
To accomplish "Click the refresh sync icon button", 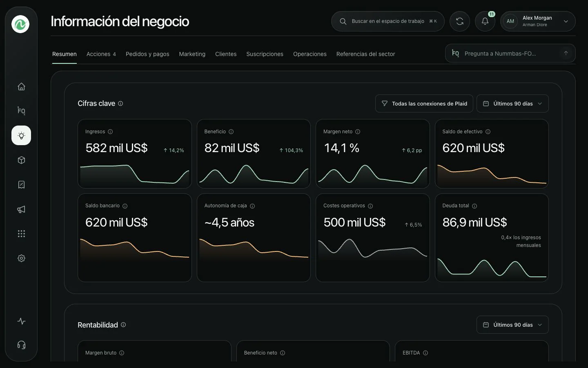I will pyautogui.click(x=460, y=21).
